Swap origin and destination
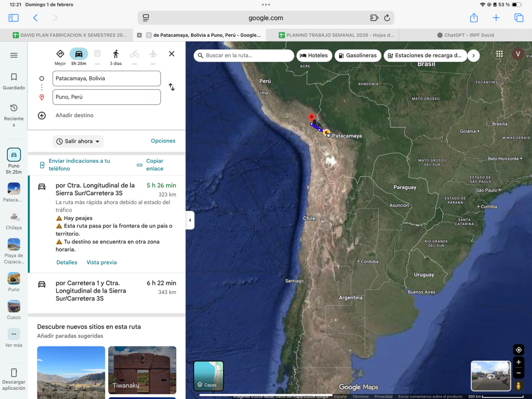 tap(171, 87)
